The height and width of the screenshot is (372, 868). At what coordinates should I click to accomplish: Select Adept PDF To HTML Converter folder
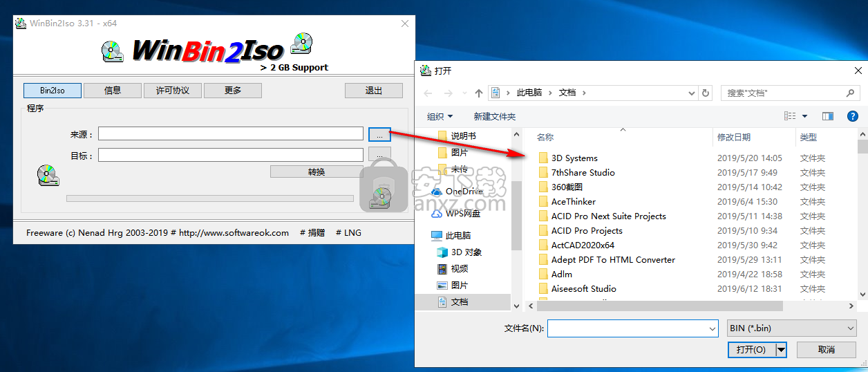point(613,259)
